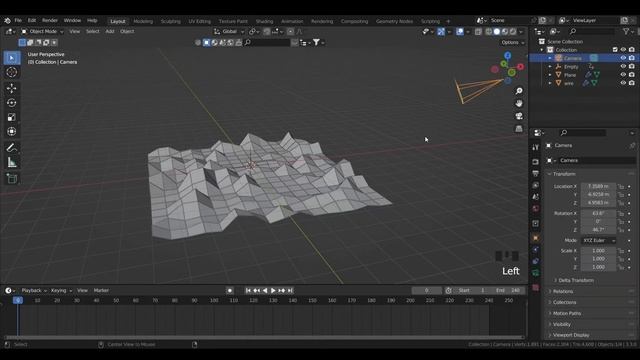Open the Global transform orientation dropdown
Viewport: 640px width, 360px height.
click(229, 31)
